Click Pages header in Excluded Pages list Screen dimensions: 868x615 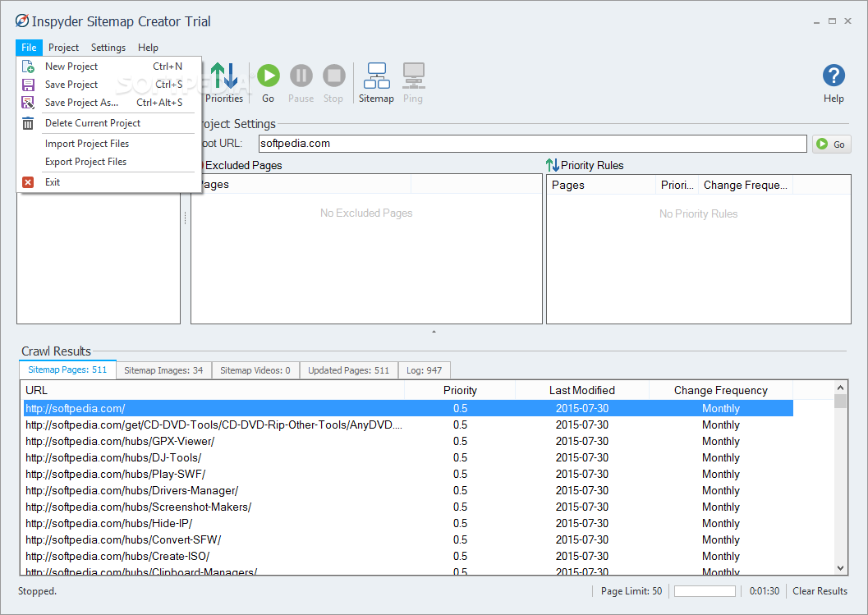301,185
